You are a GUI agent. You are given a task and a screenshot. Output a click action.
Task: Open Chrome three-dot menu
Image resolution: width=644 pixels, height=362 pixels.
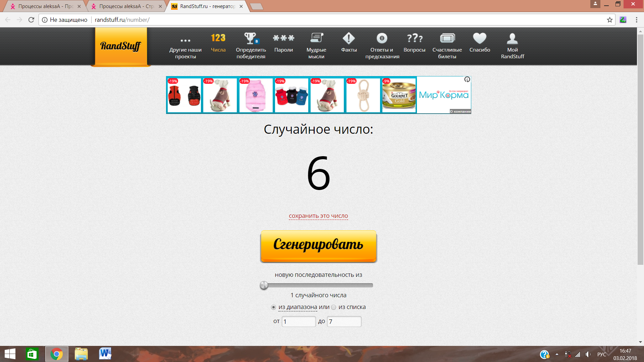click(x=636, y=20)
